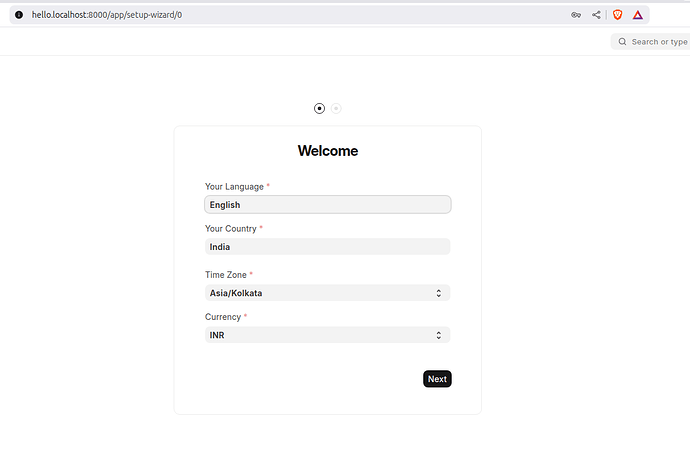The height and width of the screenshot is (455, 690).
Task: Click the Time Zone dropdown arrows
Action: pos(439,293)
